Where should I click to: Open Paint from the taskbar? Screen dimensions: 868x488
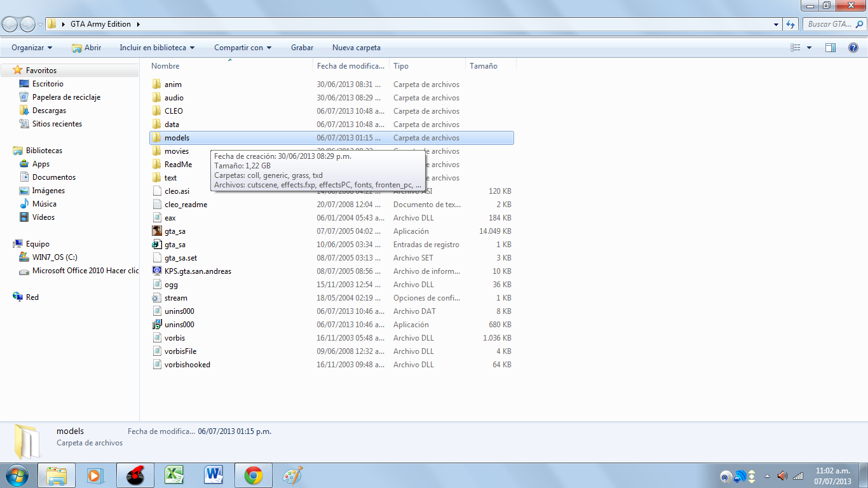pyautogui.click(x=292, y=475)
